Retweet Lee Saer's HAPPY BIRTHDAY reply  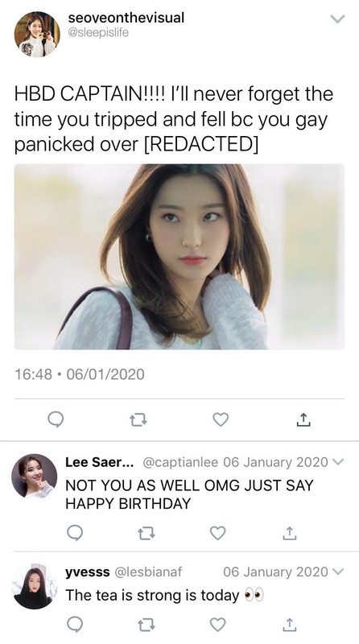coord(146,534)
